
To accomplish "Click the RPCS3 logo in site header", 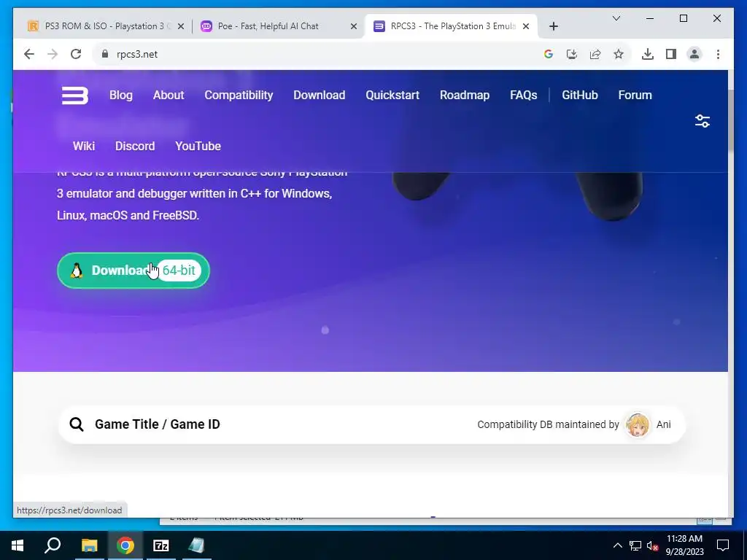I will pos(75,96).
